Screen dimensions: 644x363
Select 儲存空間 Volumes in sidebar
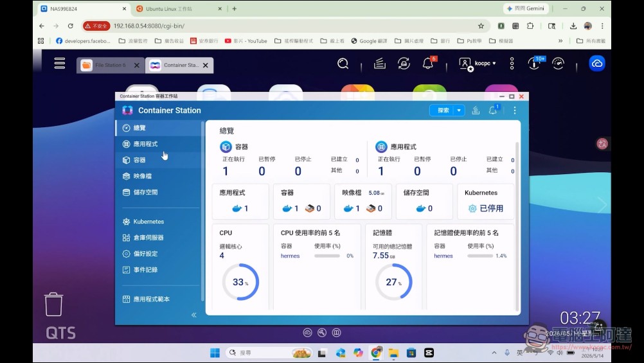click(x=157, y=191)
